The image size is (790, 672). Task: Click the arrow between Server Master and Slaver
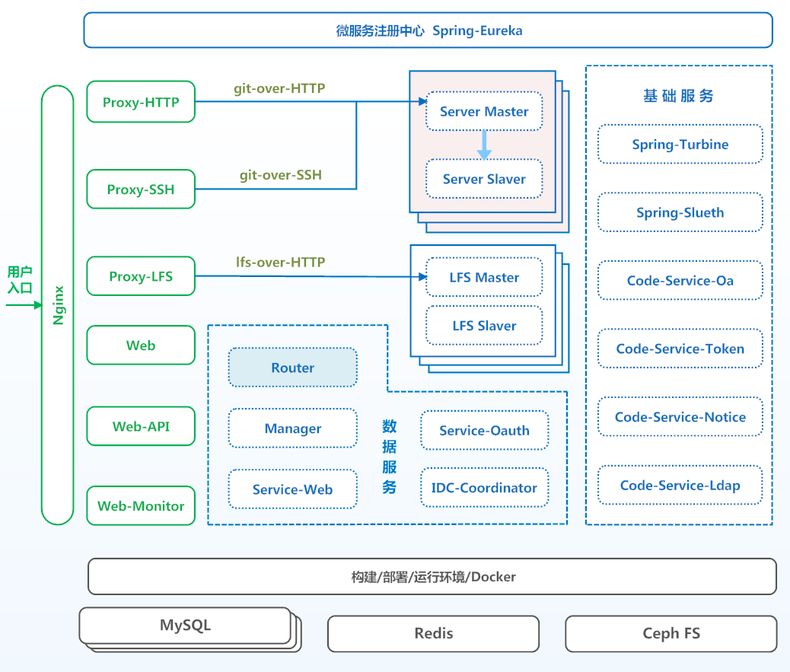pos(484,145)
